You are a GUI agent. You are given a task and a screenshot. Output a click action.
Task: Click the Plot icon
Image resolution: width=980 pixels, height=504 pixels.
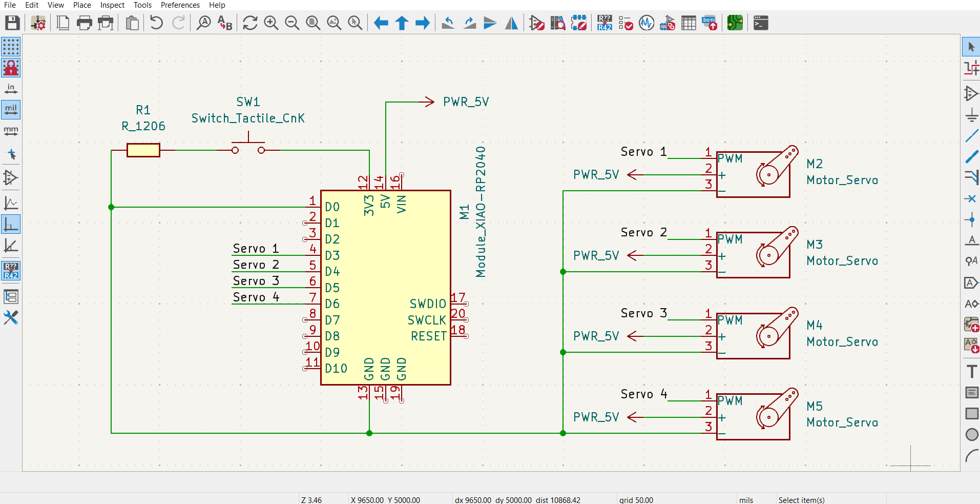(106, 23)
